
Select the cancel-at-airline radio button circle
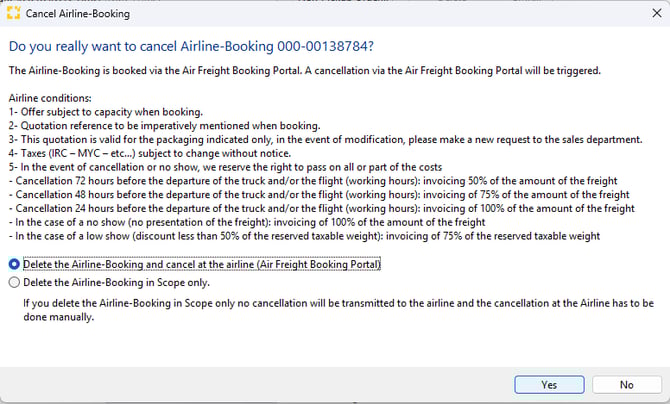[14, 265]
